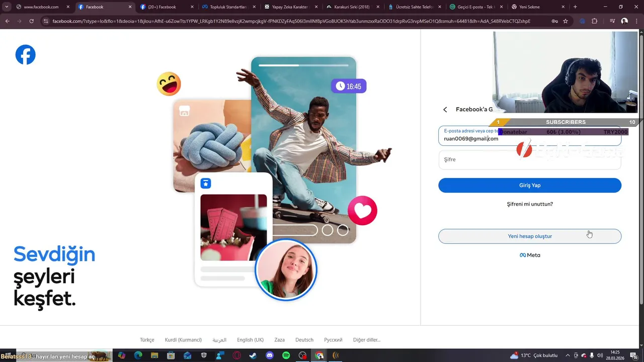644x362 pixels.
Task: Switch to the Geçici E-posta tab
Action: (476, 7)
